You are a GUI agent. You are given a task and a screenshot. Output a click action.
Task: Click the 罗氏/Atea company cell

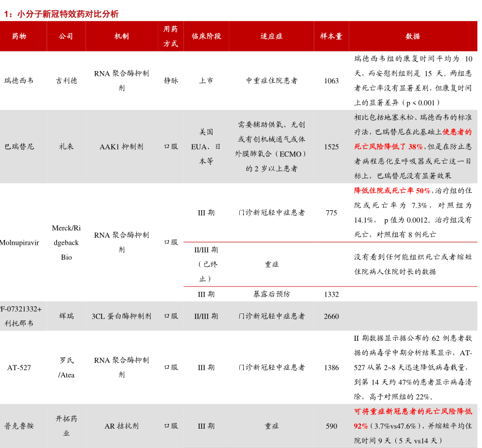pos(66,368)
